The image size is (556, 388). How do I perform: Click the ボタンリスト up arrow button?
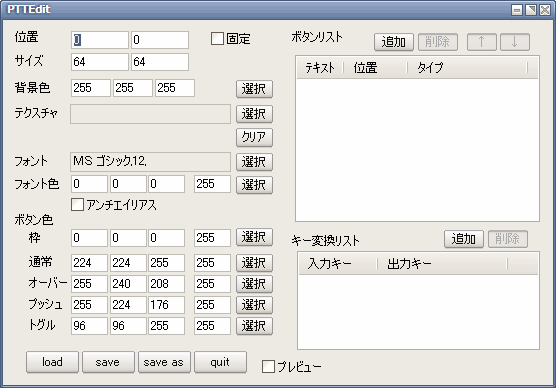click(x=482, y=42)
